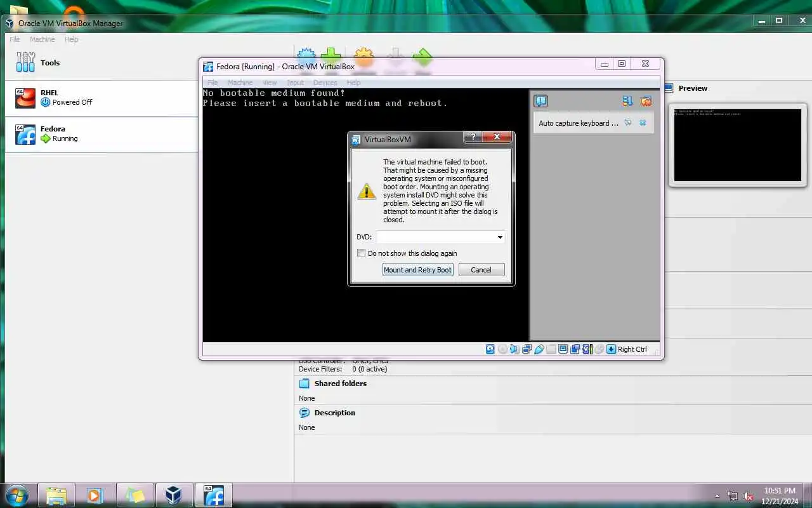Select the RHEL virtual machine
The width and height of the screenshot is (812, 508).
click(x=101, y=98)
